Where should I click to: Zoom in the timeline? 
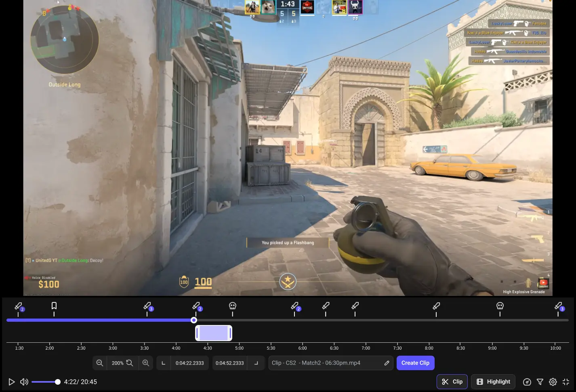coord(146,363)
